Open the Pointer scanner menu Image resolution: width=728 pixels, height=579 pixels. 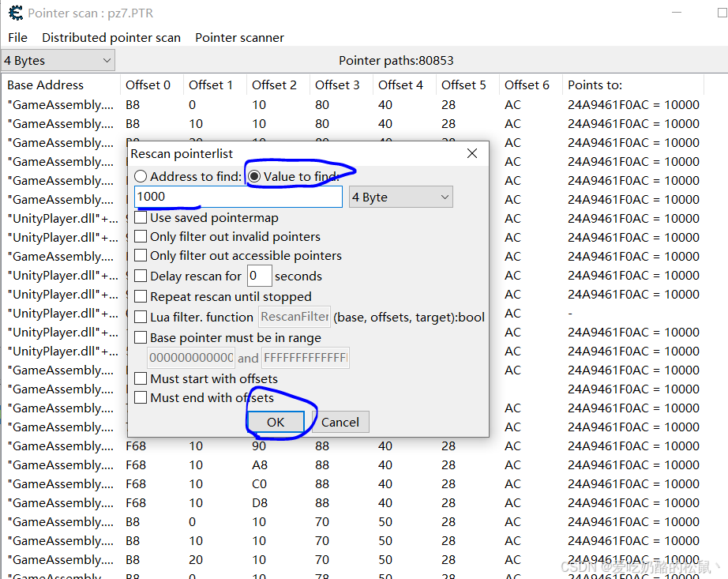[x=239, y=38]
